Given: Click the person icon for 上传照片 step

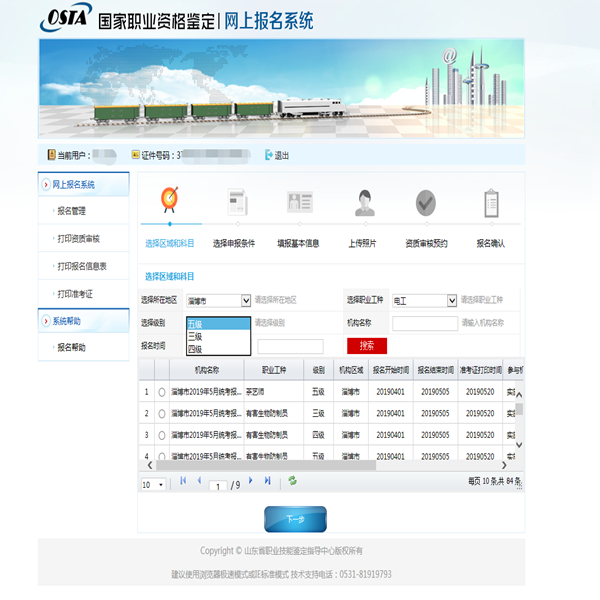Looking at the screenshot, I should 365,203.
